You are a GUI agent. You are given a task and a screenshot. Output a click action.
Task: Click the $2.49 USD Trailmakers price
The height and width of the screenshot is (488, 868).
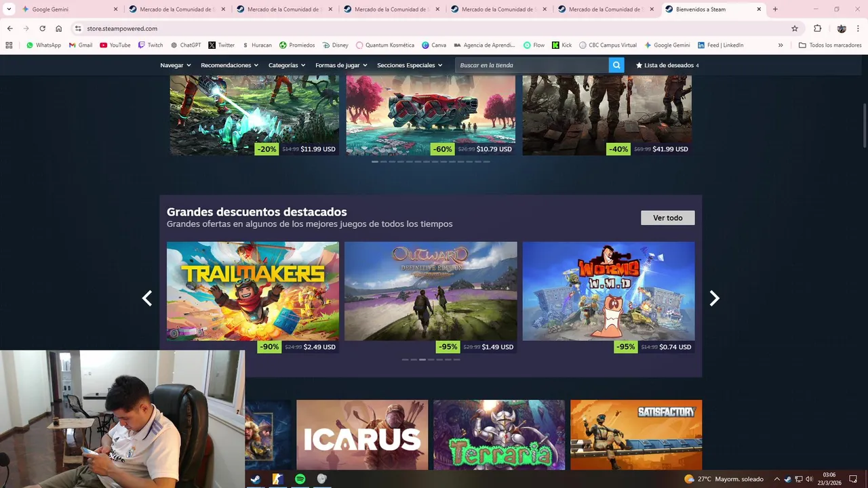(319, 347)
